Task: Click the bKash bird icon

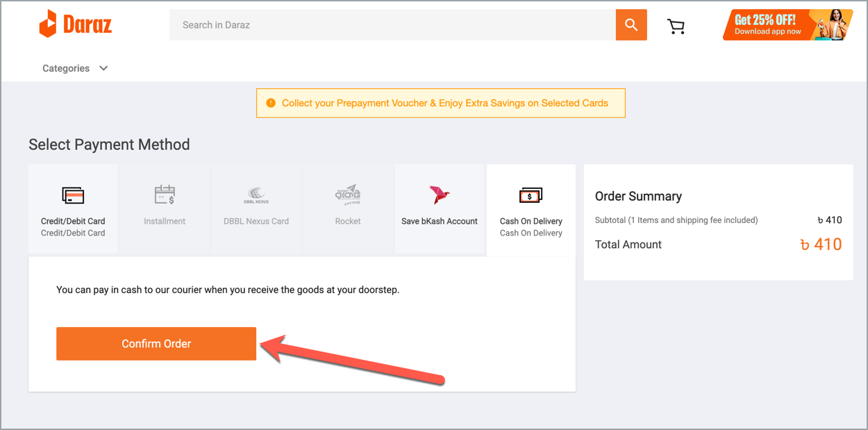Action: (x=440, y=195)
